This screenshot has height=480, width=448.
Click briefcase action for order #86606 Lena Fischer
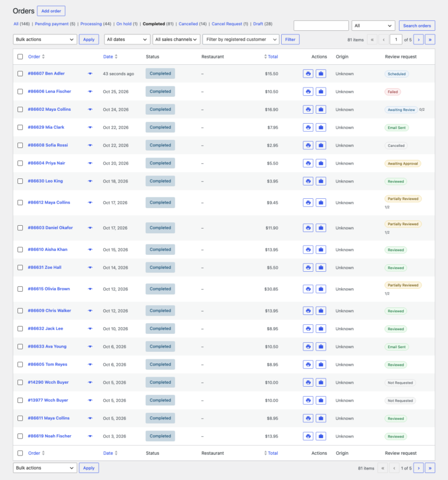pos(321,92)
